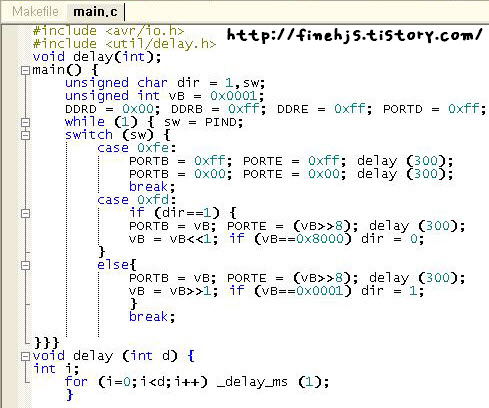
Task: Collapse the else block fold
Action: click(25, 265)
